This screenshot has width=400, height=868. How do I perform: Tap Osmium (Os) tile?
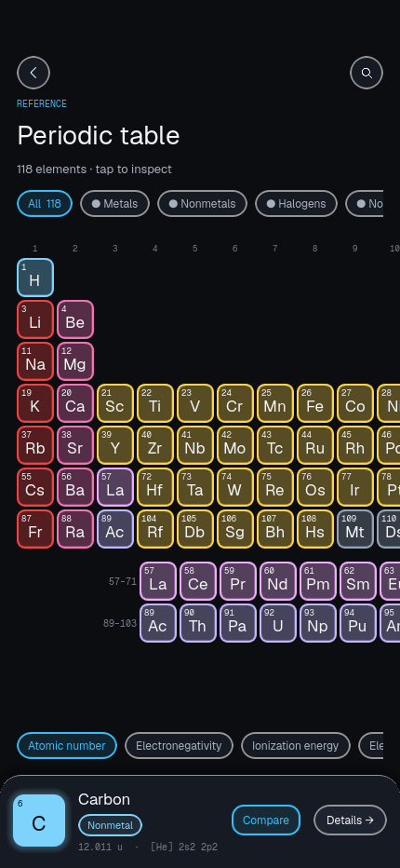point(315,487)
